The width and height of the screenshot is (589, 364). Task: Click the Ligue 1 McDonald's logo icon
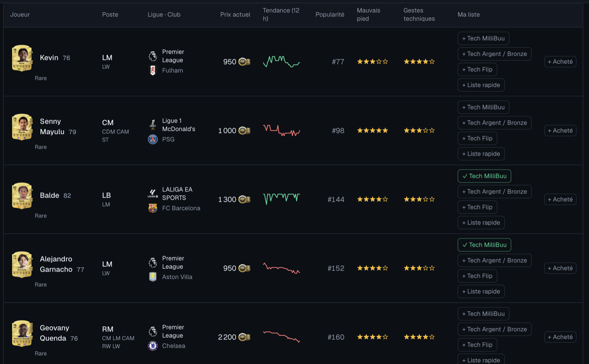click(153, 125)
